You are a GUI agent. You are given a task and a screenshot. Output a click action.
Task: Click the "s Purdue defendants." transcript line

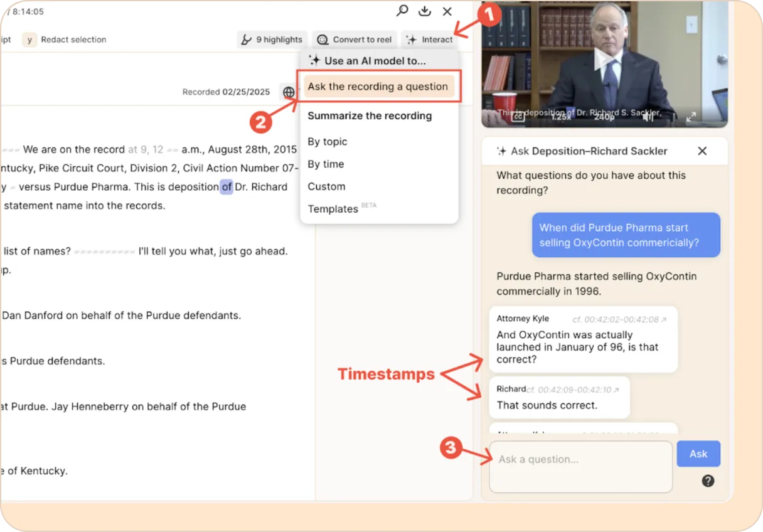53,361
